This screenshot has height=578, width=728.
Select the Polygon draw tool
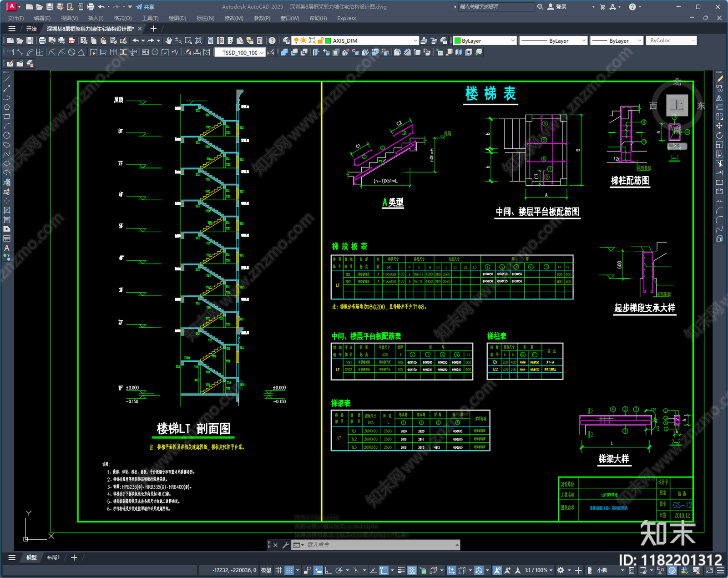tap(7, 107)
